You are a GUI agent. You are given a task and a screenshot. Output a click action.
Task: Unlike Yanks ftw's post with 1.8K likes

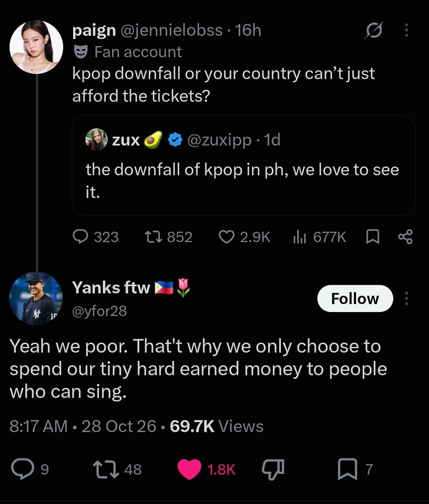click(207, 469)
